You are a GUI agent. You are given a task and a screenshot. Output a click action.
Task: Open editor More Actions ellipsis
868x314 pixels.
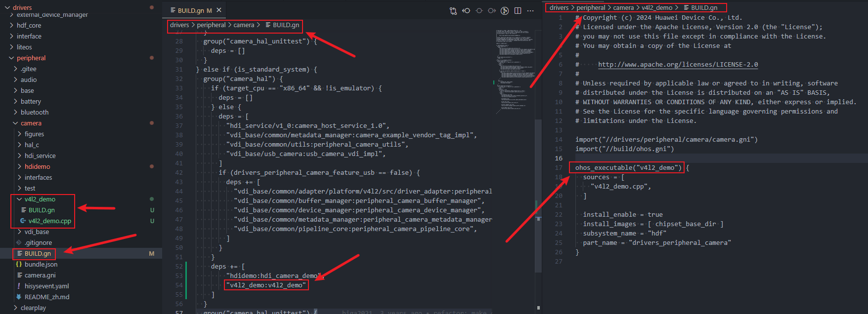coord(530,10)
